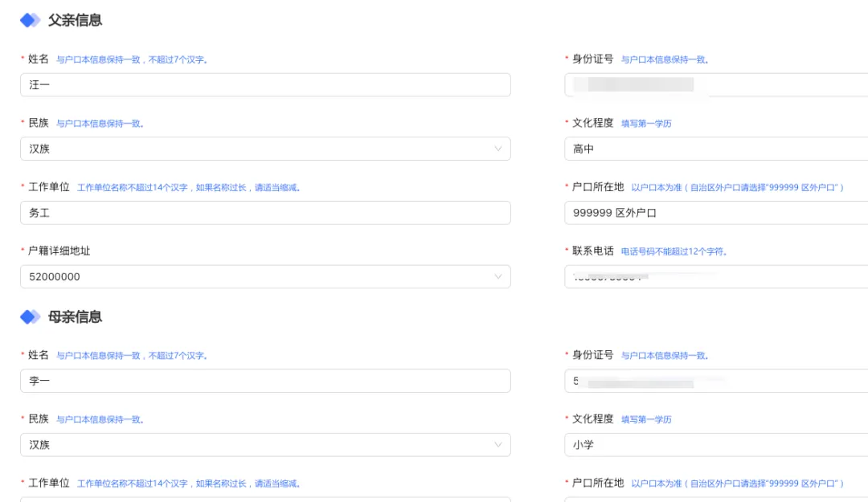The width and height of the screenshot is (868, 502).
Task: Focus the father's 联系电话 input field
Action: coord(716,277)
